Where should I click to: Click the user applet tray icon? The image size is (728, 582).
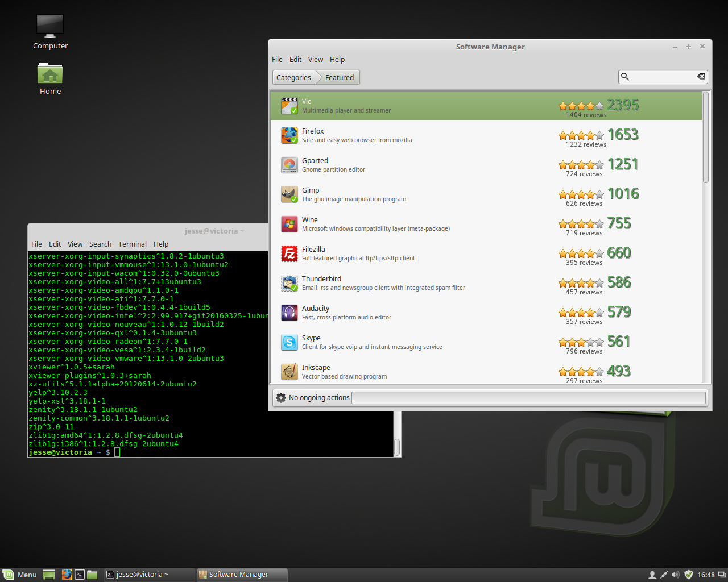pos(652,575)
